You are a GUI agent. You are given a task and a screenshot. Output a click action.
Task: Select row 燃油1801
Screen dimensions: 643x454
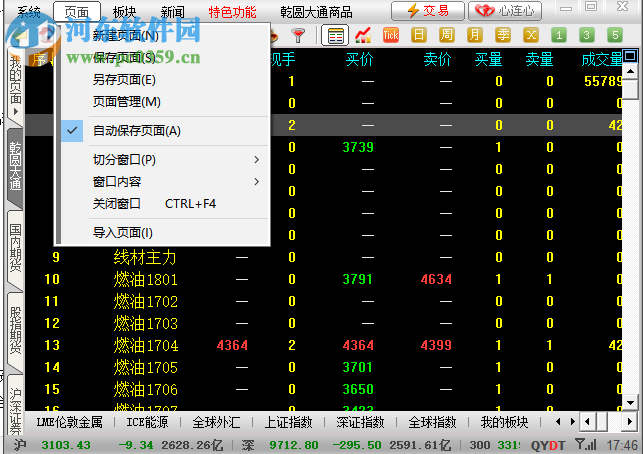pos(324,279)
